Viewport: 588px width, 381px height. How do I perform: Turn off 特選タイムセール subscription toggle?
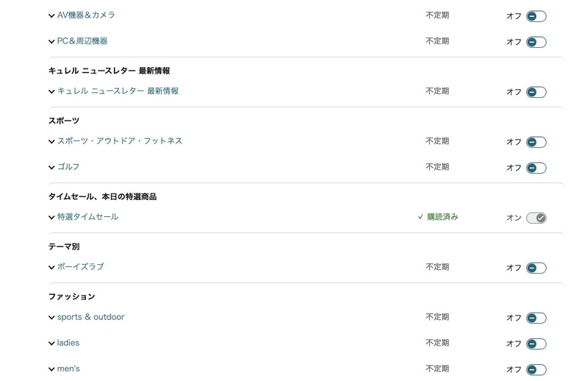coord(536,218)
